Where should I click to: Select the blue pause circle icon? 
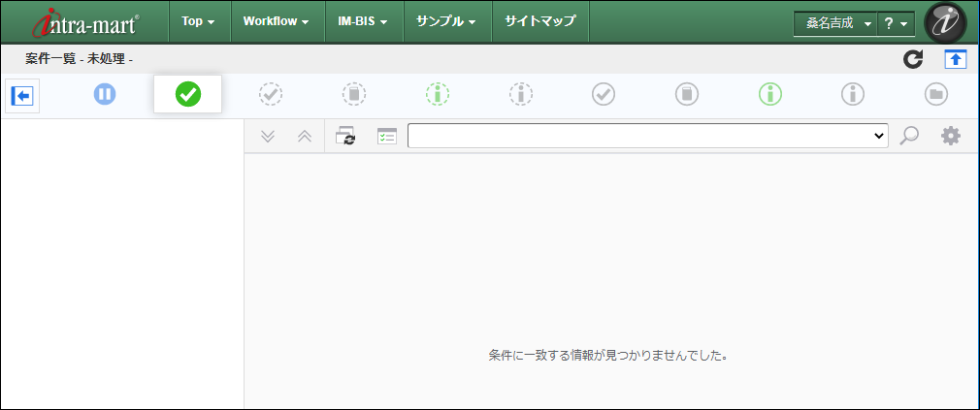tap(105, 95)
